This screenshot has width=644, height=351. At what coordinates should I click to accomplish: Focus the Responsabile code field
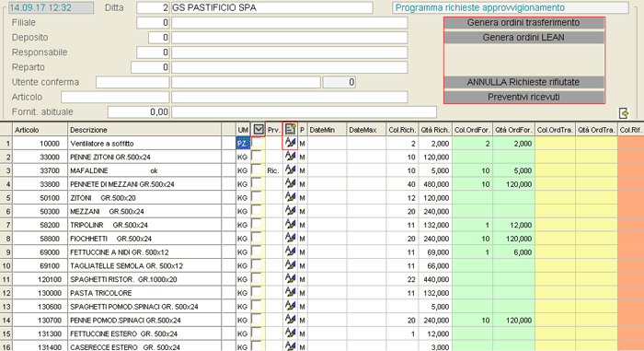153,53
